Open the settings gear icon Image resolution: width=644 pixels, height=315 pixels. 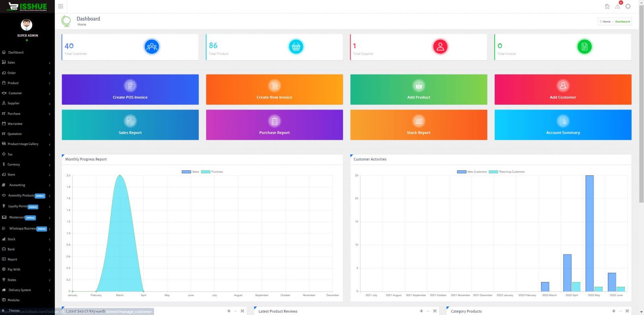pyautogui.click(x=628, y=6)
